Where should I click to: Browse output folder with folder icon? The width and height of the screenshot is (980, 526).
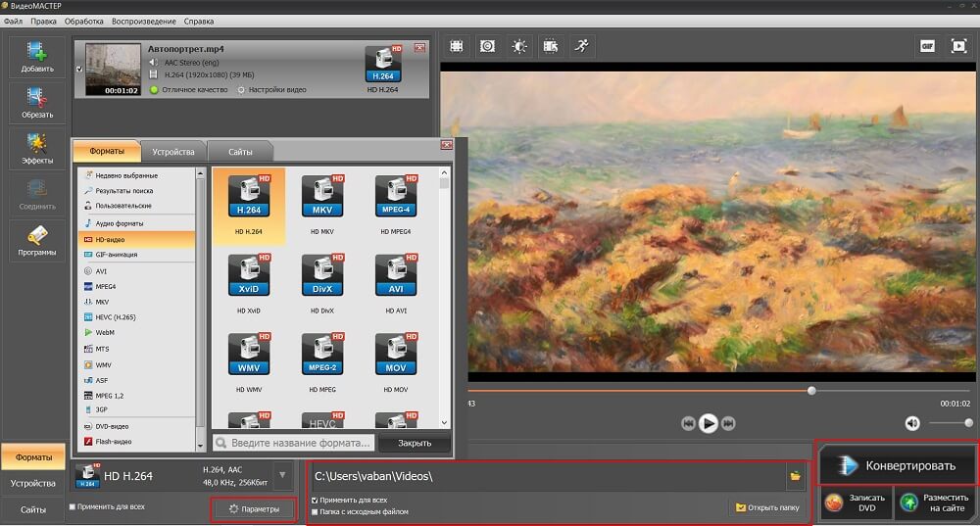pyautogui.click(x=795, y=476)
